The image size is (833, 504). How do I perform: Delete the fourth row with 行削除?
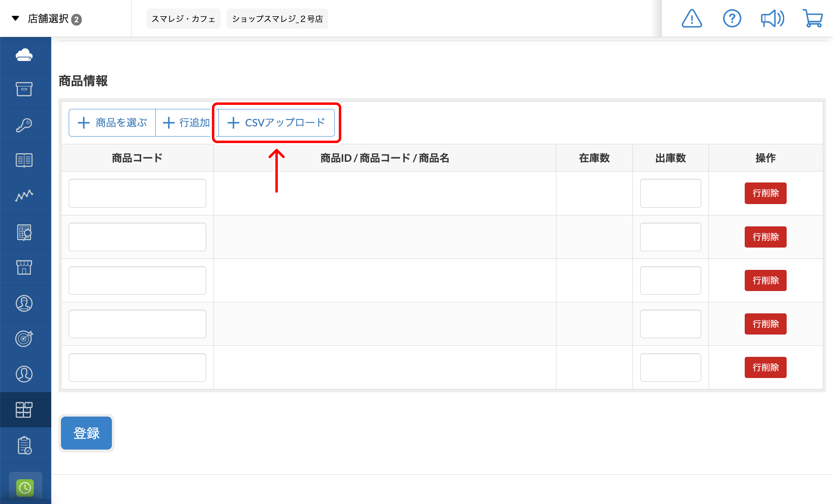[765, 324]
